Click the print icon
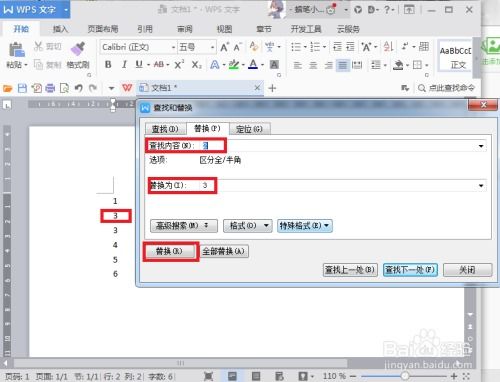The height and width of the screenshot is (382, 500). click(x=50, y=88)
